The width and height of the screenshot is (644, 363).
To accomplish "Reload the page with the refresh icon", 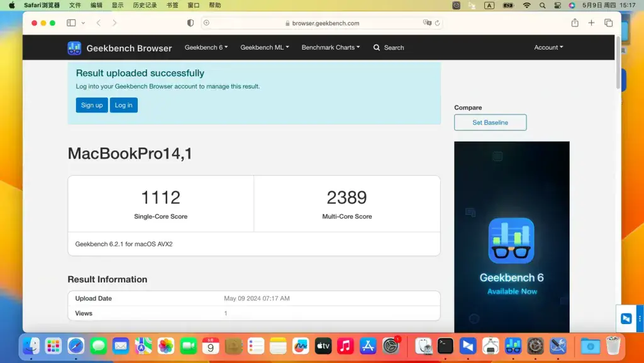I will 438,23.
